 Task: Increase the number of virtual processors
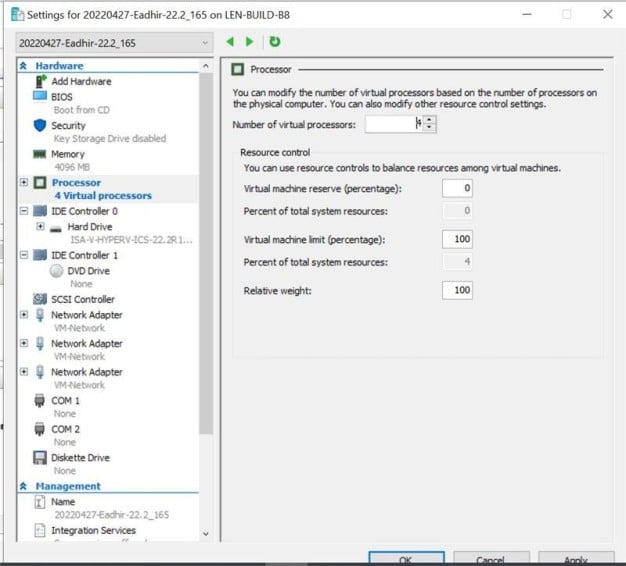coord(430,120)
